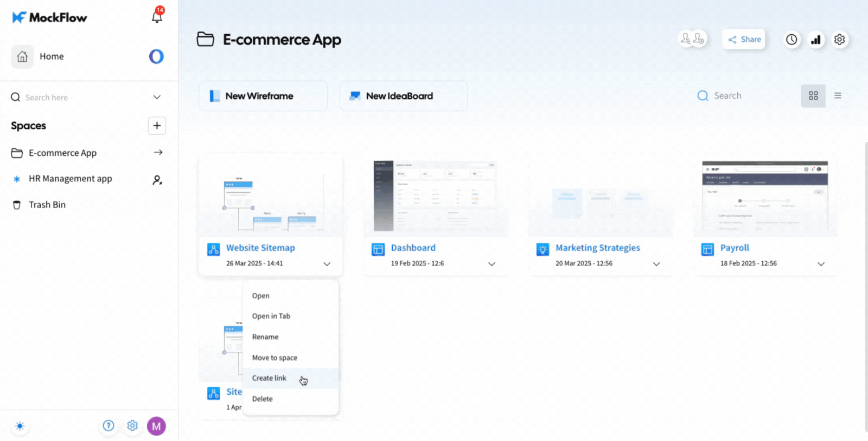Open sidebar settings gear at bottom
Viewport: 868px width, 441px height.
tap(132, 426)
